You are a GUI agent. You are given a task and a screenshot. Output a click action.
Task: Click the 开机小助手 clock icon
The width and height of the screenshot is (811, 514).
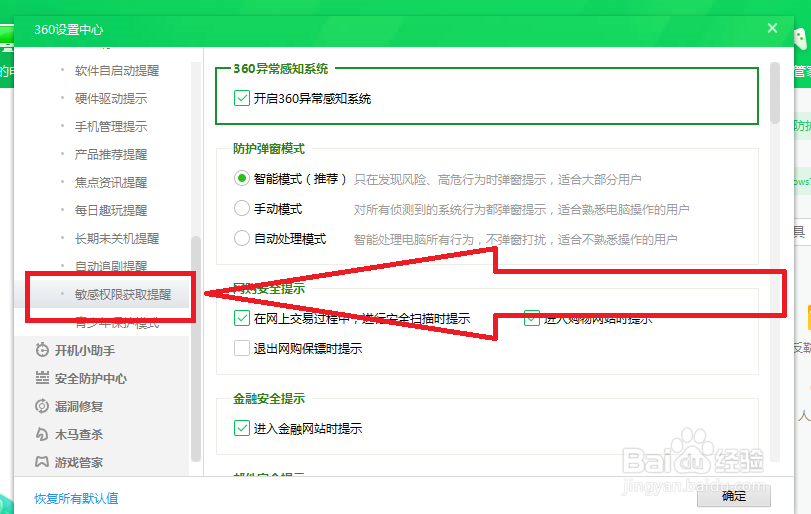[42, 350]
